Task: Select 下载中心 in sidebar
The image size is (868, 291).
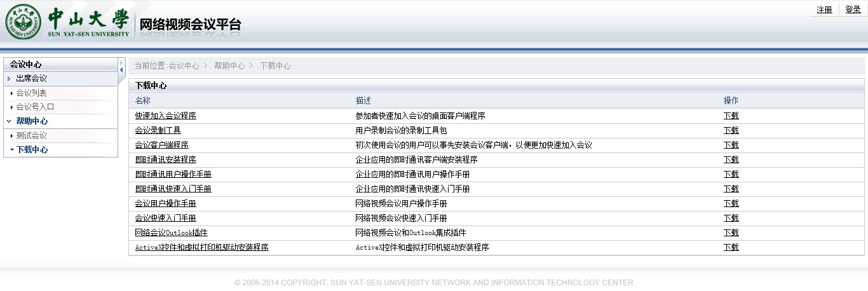Action: (x=32, y=150)
